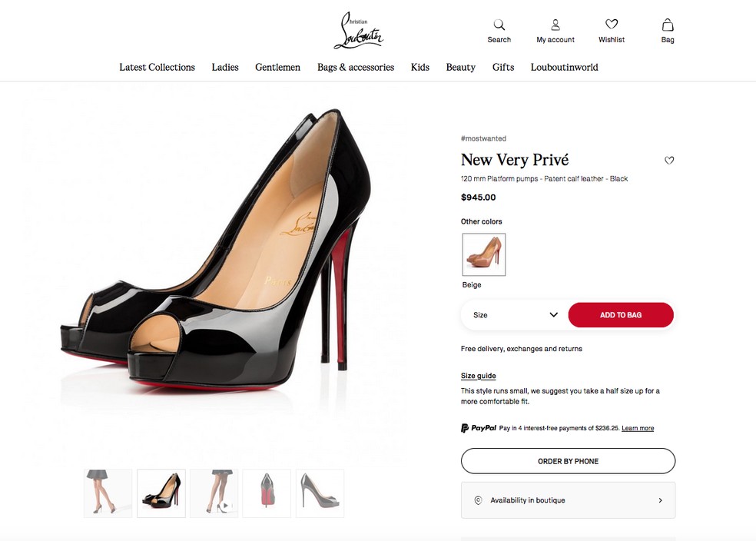Viewport: 756px width, 541px height.
Task: Open Gentlemen menu
Action: [277, 67]
